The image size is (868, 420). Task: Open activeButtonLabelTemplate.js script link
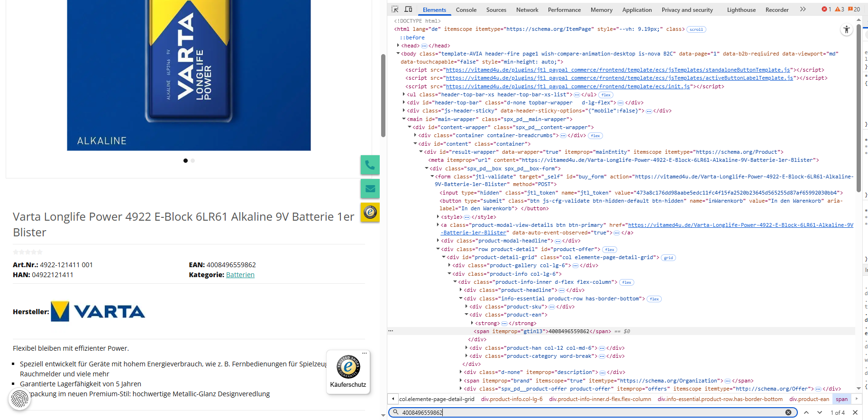[620, 78]
